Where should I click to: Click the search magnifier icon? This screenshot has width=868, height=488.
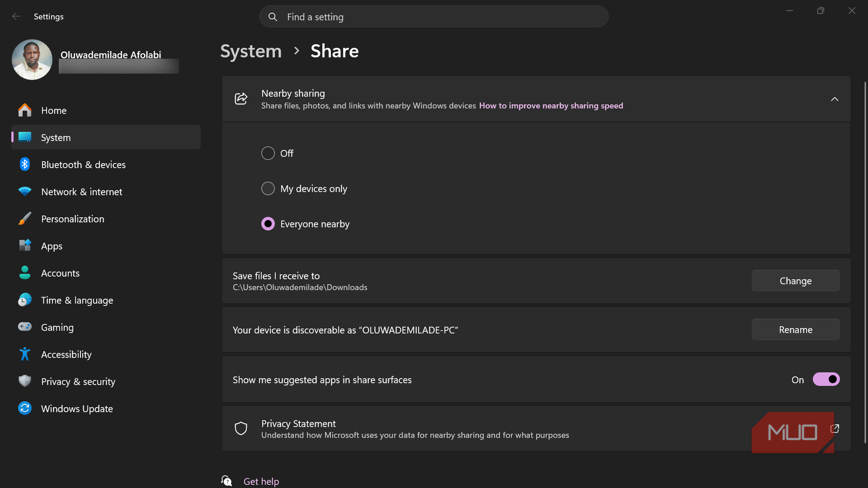pyautogui.click(x=272, y=17)
